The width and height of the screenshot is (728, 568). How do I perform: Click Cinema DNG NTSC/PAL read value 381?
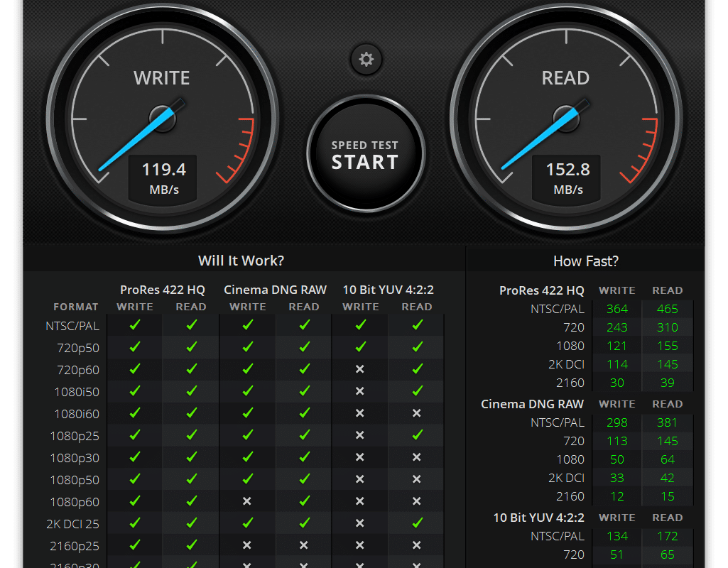[667, 422]
